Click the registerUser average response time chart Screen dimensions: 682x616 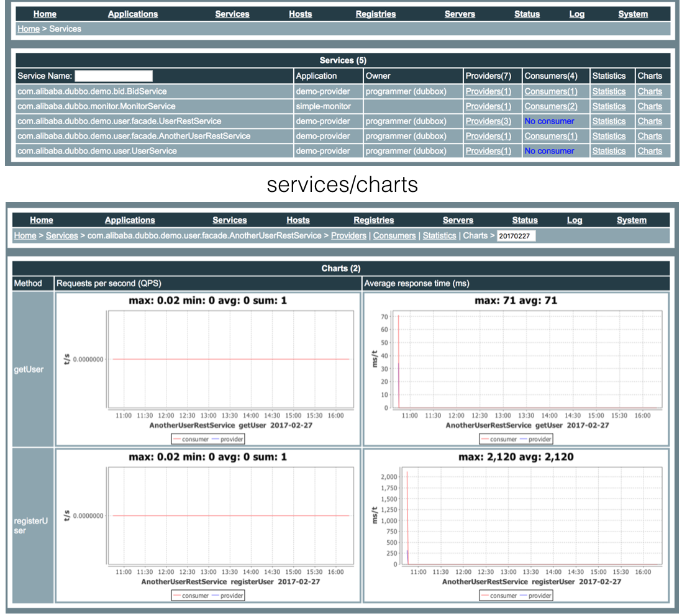point(516,525)
